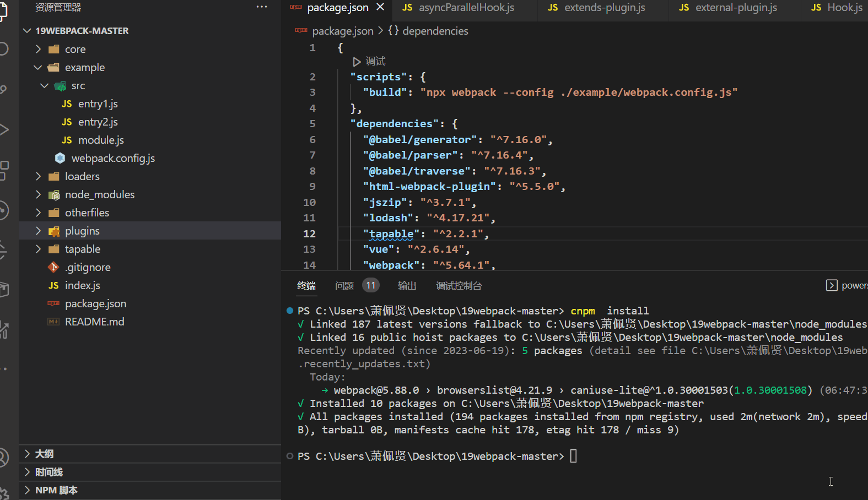Click the git icon of .gitignore file
Viewport: 868px width, 500px height.
pyautogui.click(x=53, y=268)
